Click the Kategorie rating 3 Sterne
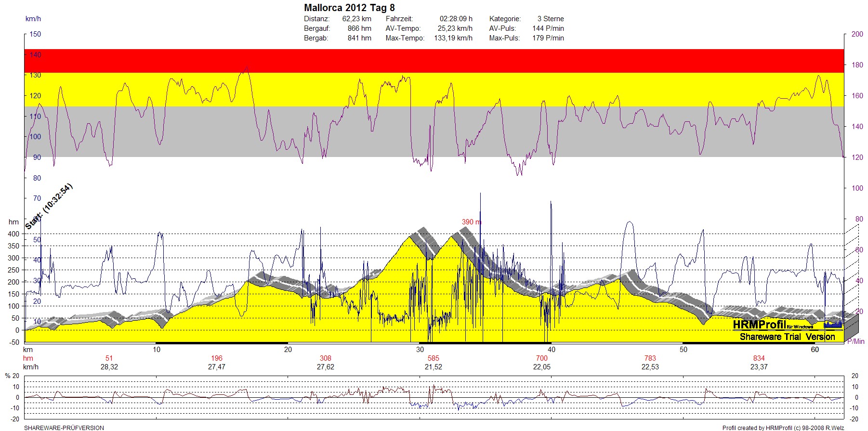 550,19
